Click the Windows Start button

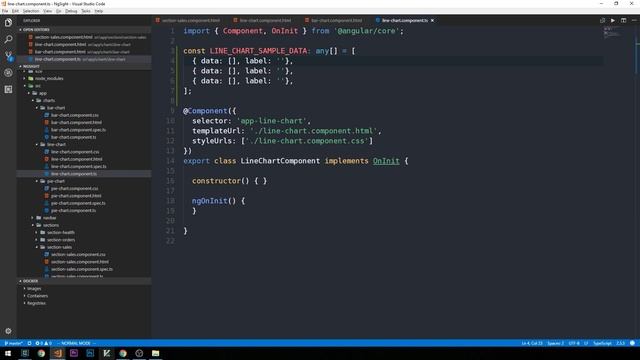tap(8, 353)
